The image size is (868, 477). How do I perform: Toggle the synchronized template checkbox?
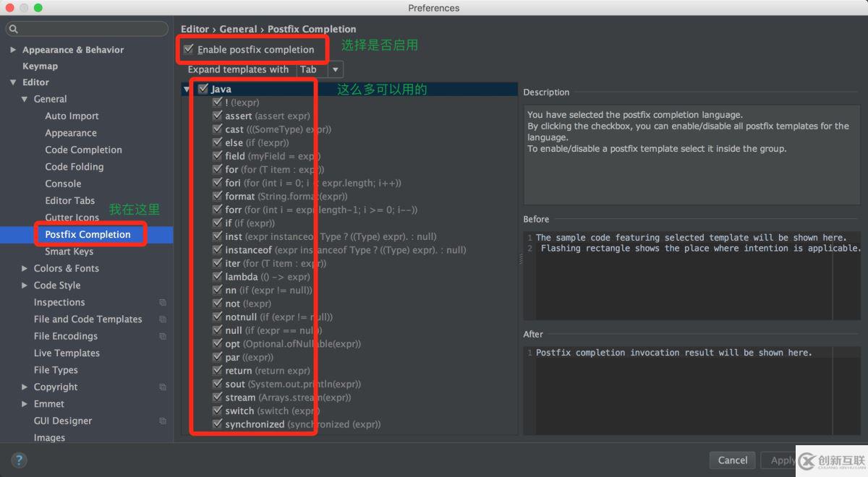coord(218,424)
